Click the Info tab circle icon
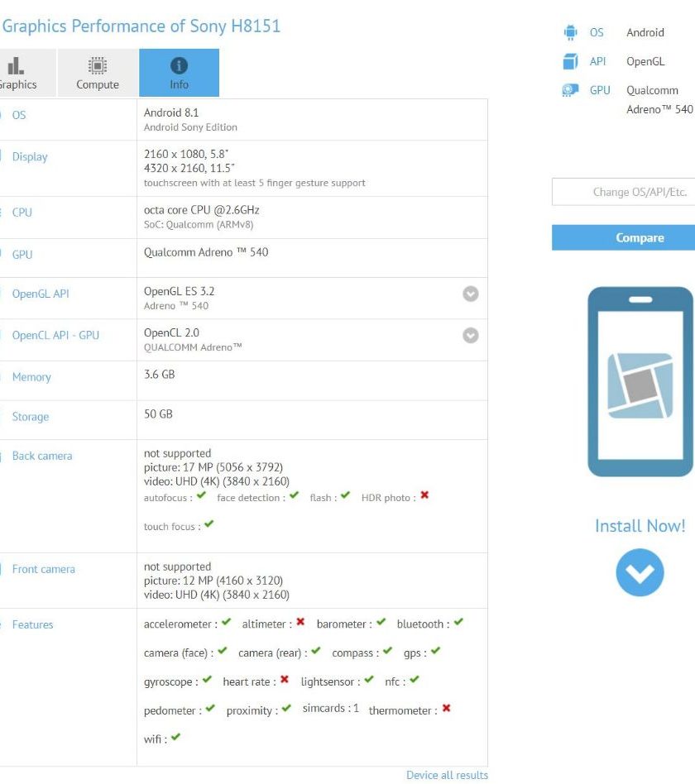 click(x=179, y=65)
